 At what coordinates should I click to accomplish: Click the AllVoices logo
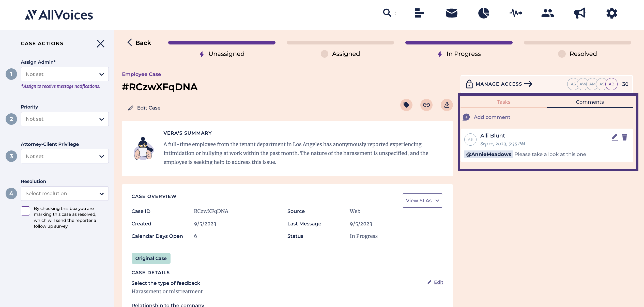click(59, 15)
